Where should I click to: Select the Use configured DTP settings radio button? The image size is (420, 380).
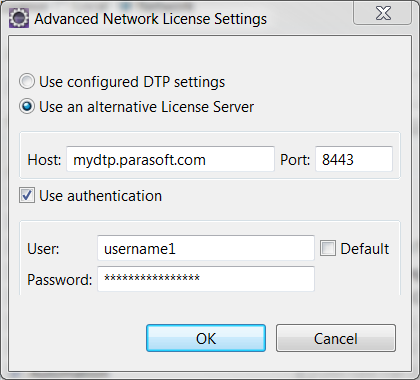pos(27,81)
